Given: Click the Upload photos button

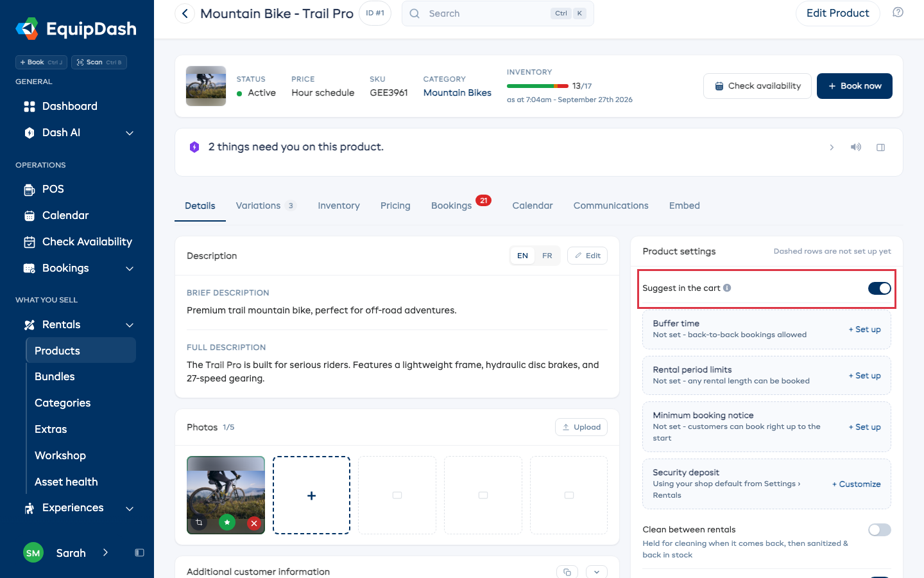Looking at the screenshot, I should (x=581, y=427).
